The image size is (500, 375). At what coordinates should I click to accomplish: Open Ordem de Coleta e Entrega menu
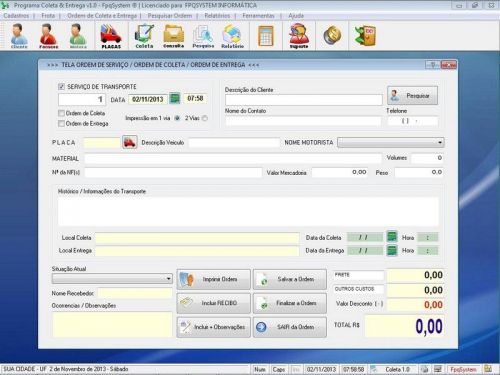[102, 16]
